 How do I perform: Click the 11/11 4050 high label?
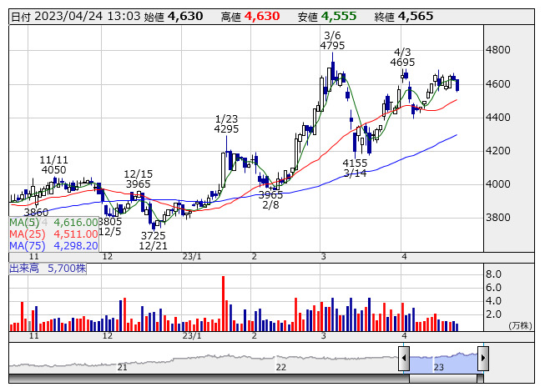(53, 163)
